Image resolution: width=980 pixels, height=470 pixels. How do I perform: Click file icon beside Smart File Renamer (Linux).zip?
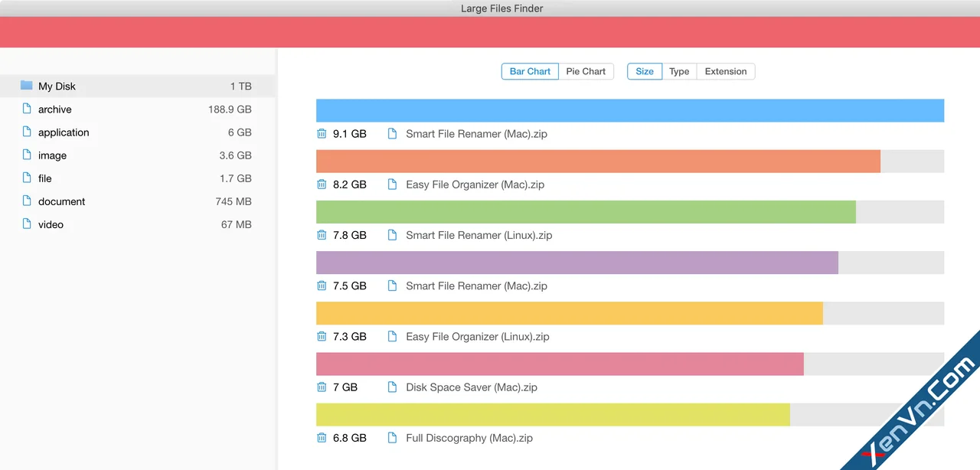point(393,235)
